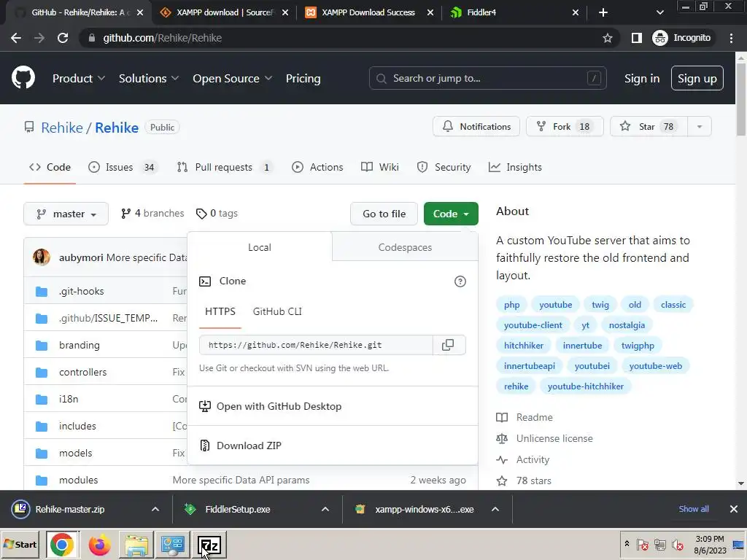The height and width of the screenshot is (560, 747).
Task: Open FiddlerSetup.exe download options arrow
Action: pos(325,509)
